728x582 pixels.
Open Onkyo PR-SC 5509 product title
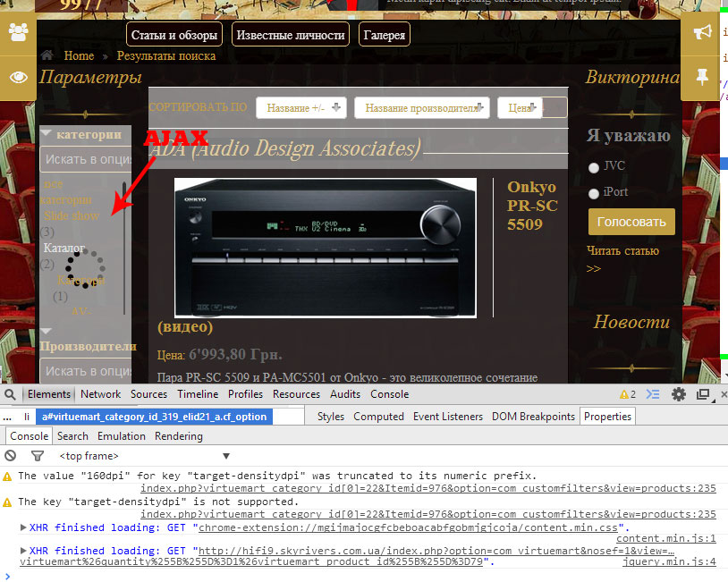[532, 206]
